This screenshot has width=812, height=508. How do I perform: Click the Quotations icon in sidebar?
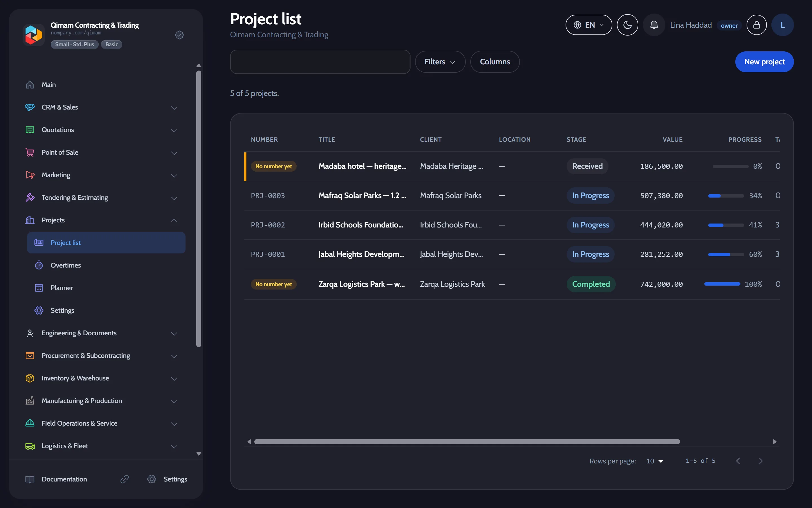(30, 130)
